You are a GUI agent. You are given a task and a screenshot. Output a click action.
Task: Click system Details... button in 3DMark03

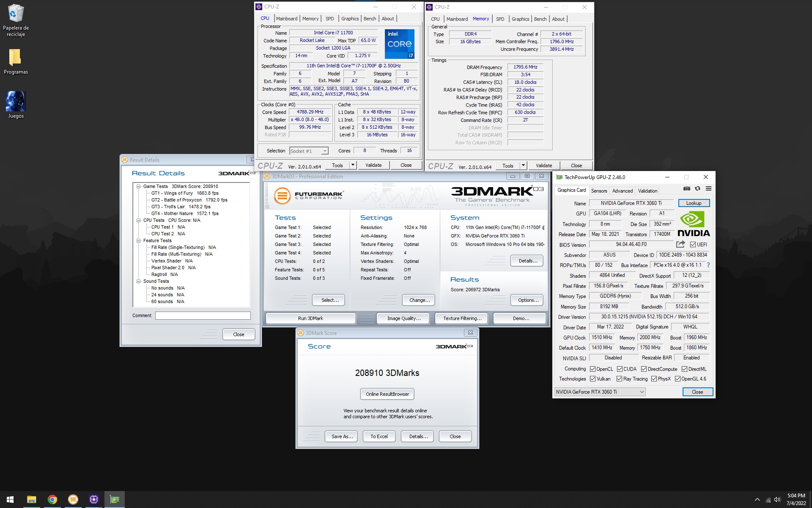pyautogui.click(x=527, y=261)
